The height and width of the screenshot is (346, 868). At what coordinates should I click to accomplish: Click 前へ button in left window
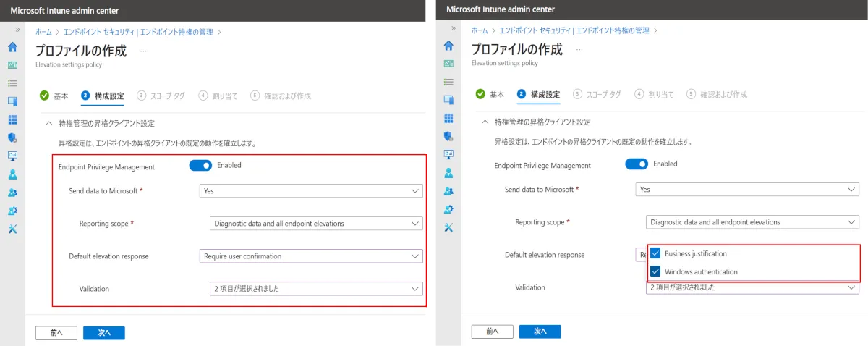coord(56,333)
